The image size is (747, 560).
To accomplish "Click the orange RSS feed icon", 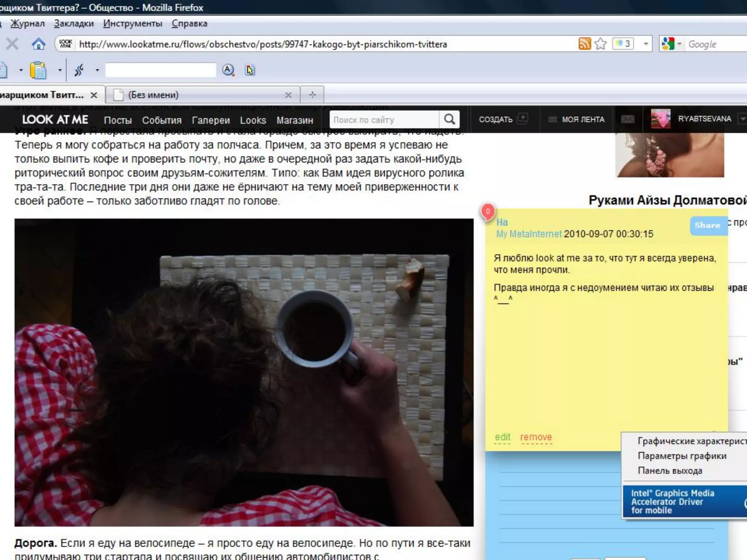I will pyautogui.click(x=584, y=44).
